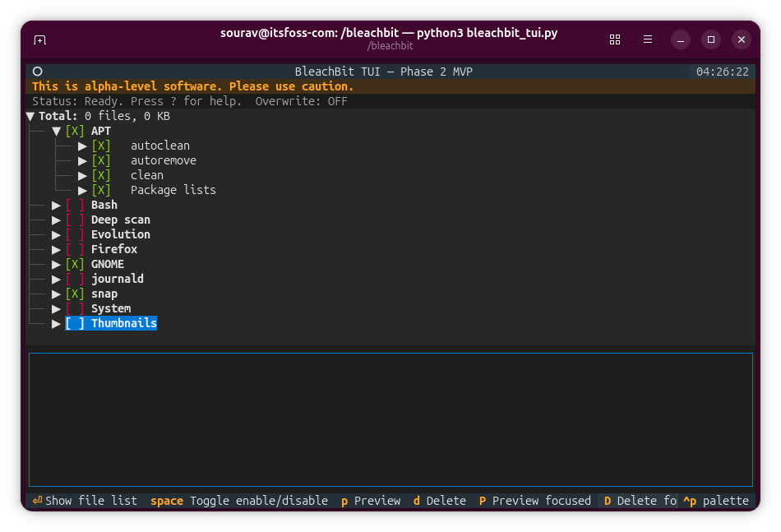Screen dimensions: 781x532
Task: Select the autoremove tree label
Action: [x=164, y=160]
